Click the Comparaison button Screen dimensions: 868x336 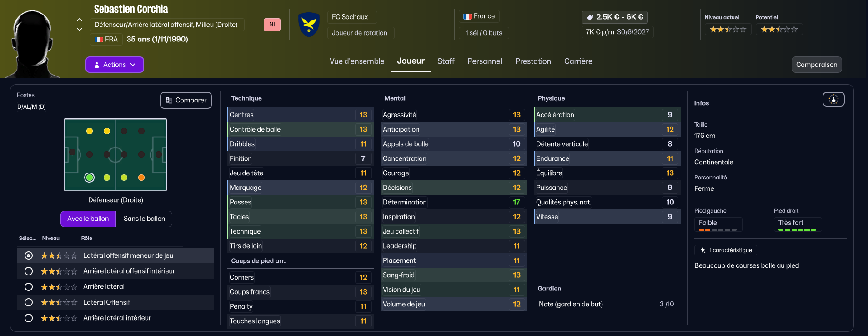point(816,65)
